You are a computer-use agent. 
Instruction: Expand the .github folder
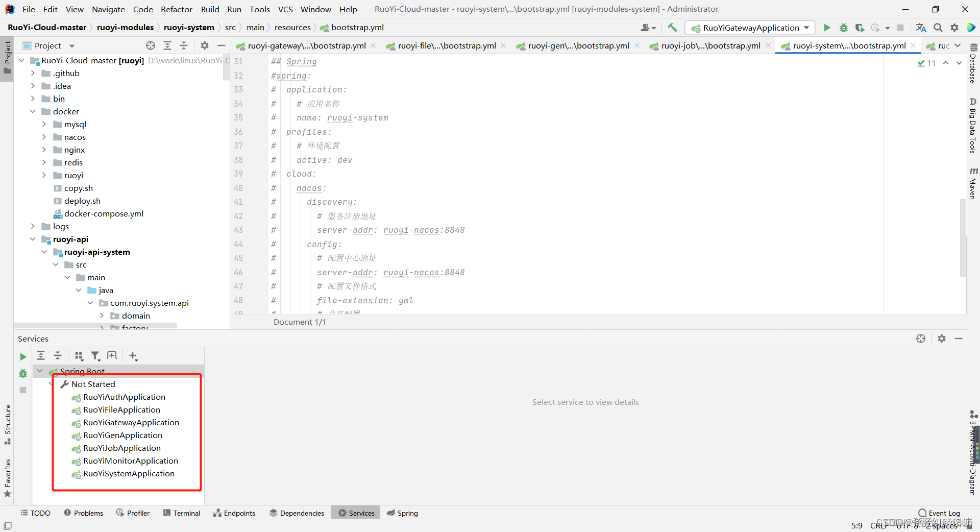pyautogui.click(x=33, y=73)
